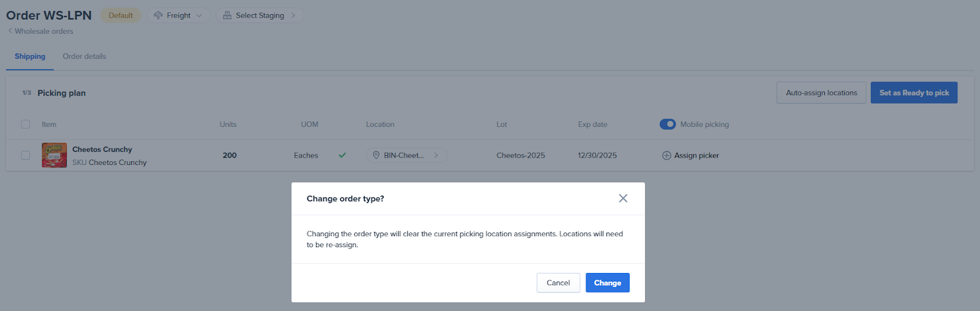Viewport: 980px width, 311px height.
Task: Click the location pin icon in BIN field
Action: point(376,155)
